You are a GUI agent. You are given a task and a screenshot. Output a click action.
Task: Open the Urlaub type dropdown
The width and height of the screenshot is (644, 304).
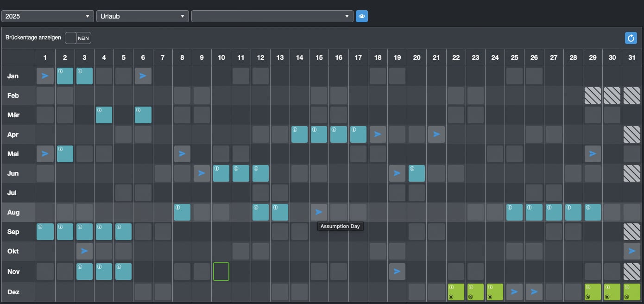(142, 16)
